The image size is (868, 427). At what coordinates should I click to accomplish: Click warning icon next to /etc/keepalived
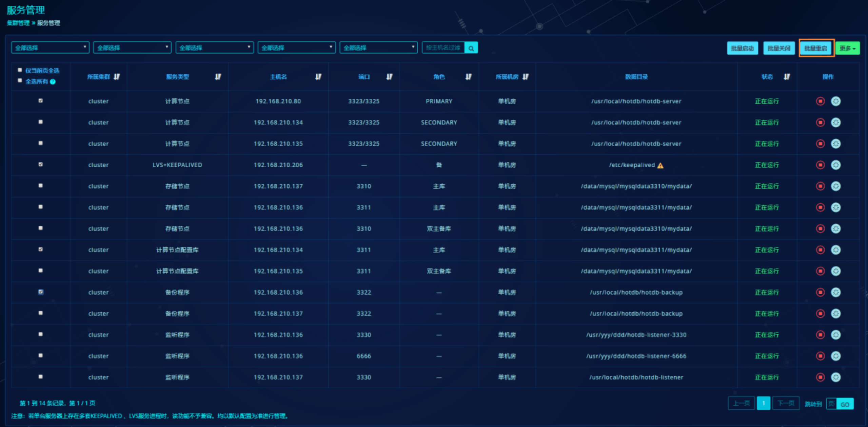click(660, 166)
